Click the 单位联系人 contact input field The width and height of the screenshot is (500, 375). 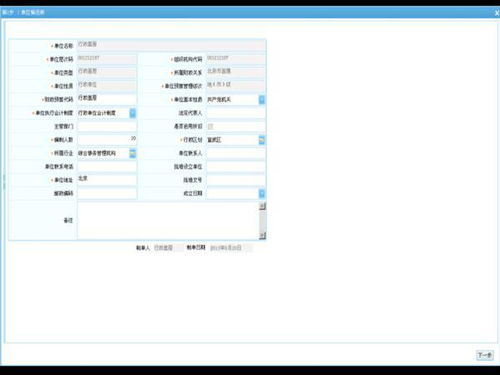[x=236, y=153]
